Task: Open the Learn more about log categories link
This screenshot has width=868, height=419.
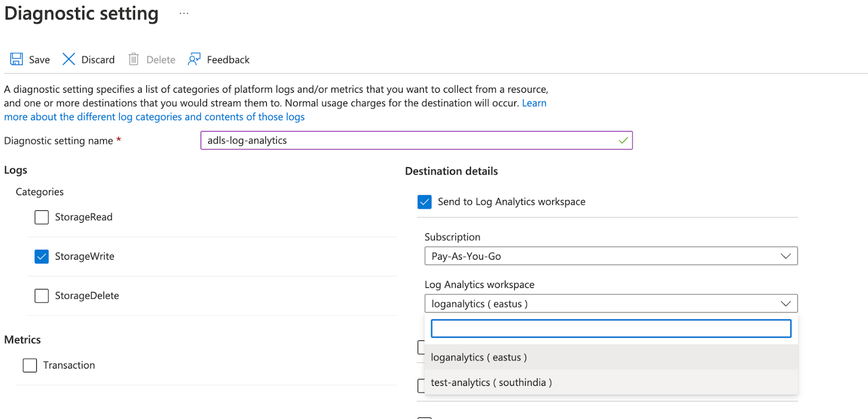Action: pyautogui.click(x=154, y=117)
